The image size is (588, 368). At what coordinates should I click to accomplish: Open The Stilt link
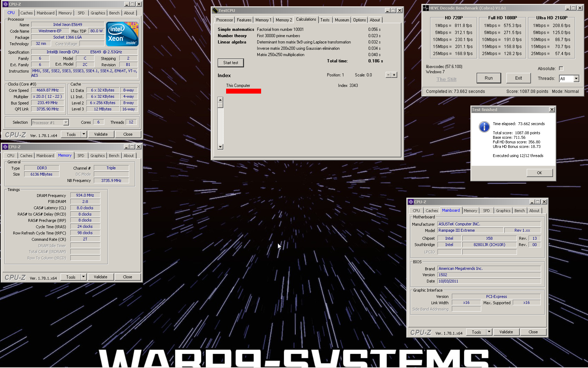click(x=447, y=79)
